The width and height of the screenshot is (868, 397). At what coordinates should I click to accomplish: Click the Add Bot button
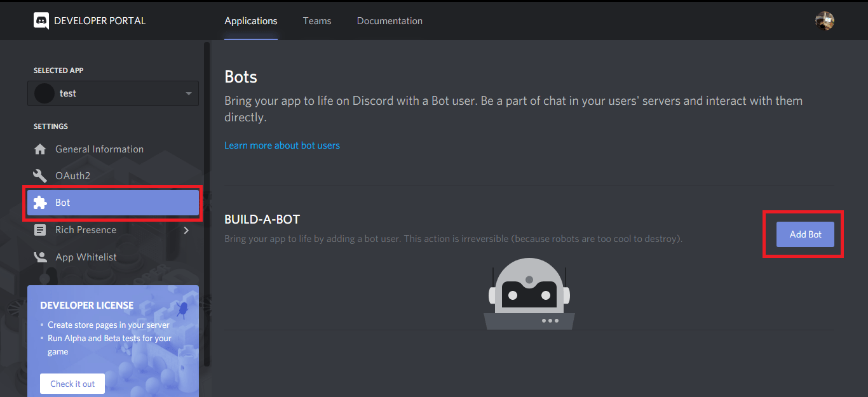[x=806, y=234]
